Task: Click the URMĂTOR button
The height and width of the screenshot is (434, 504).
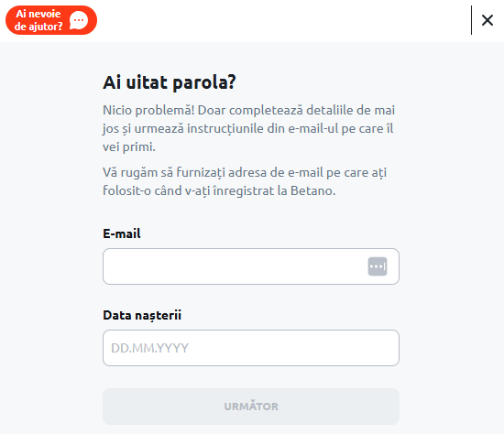Action: coord(251,407)
